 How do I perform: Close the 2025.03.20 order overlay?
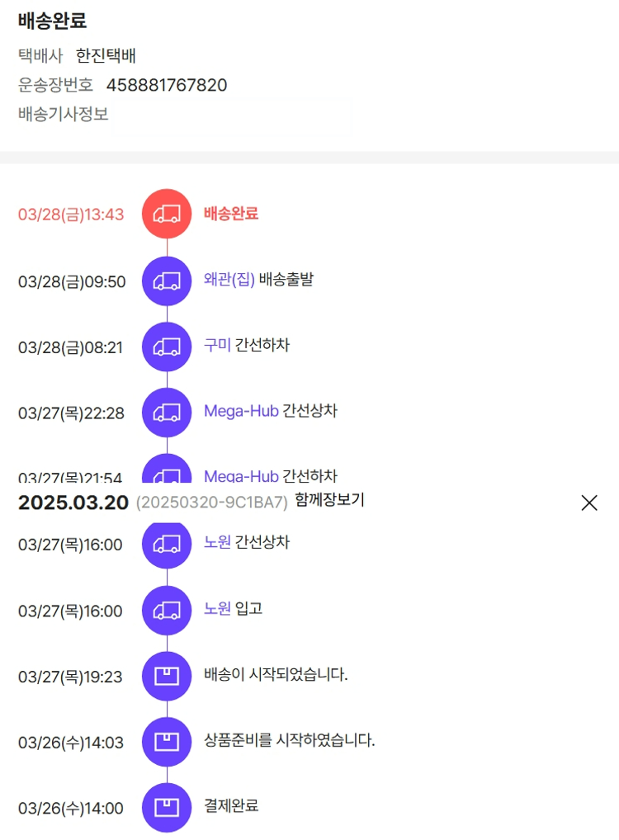(x=588, y=503)
